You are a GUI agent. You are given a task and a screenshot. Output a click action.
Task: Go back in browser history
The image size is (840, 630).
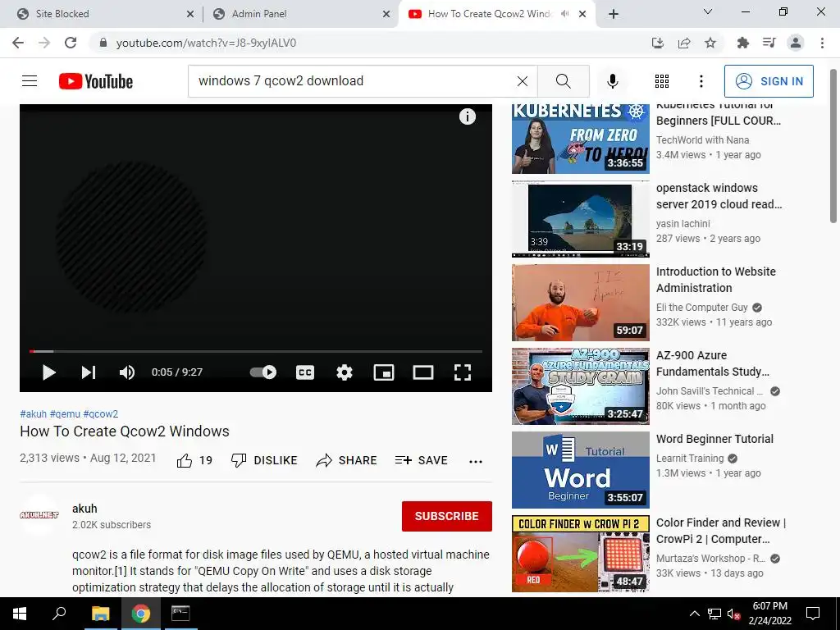(x=18, y=43)
